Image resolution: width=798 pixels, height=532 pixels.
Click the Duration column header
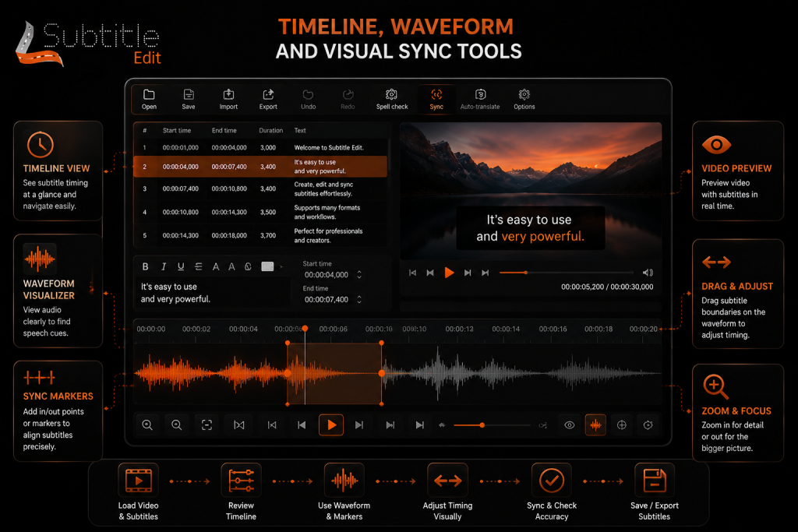coord(270,130)
